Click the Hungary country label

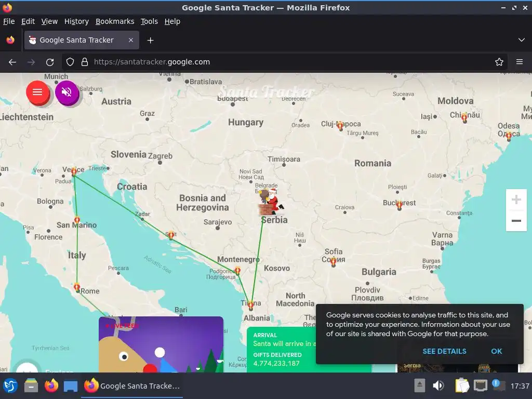click(246, 122)
